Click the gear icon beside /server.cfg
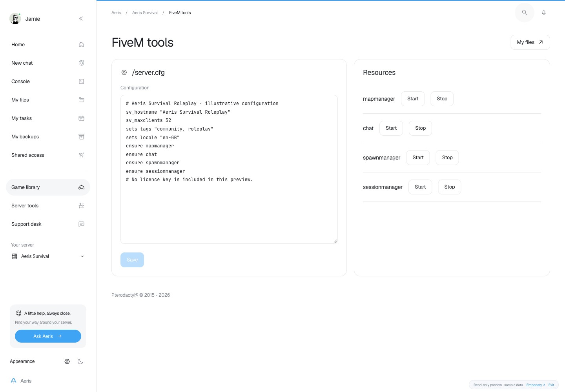Viewport: 565px width, 392px height. click(124, 73)
